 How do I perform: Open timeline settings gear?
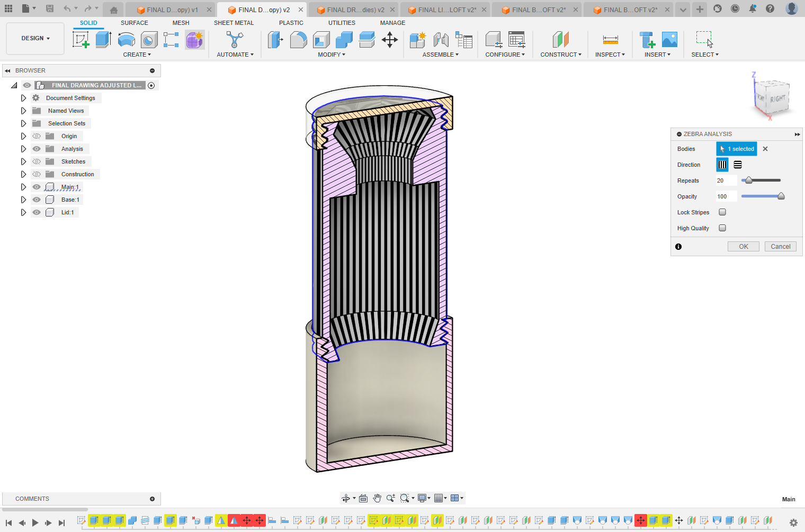coord(793,522)
